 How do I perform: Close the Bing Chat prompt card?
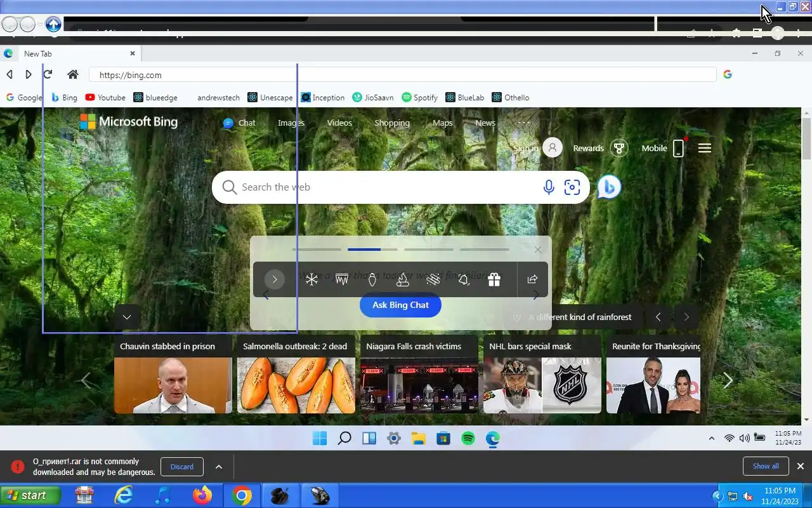(538, 250)
